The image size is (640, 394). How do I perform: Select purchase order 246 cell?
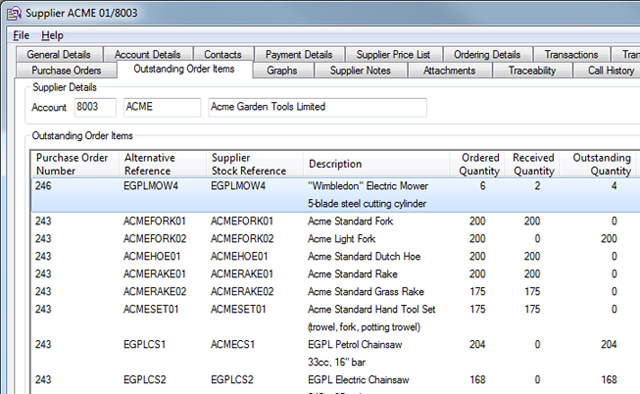43,186
